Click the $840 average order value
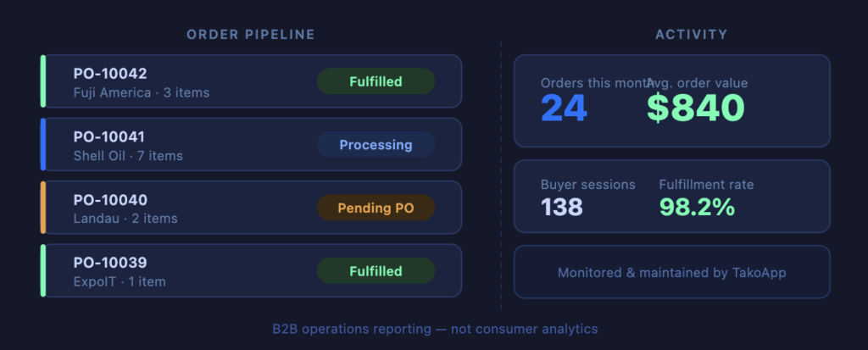Viewport: 868px width, 350px height. tap(695, 108)
